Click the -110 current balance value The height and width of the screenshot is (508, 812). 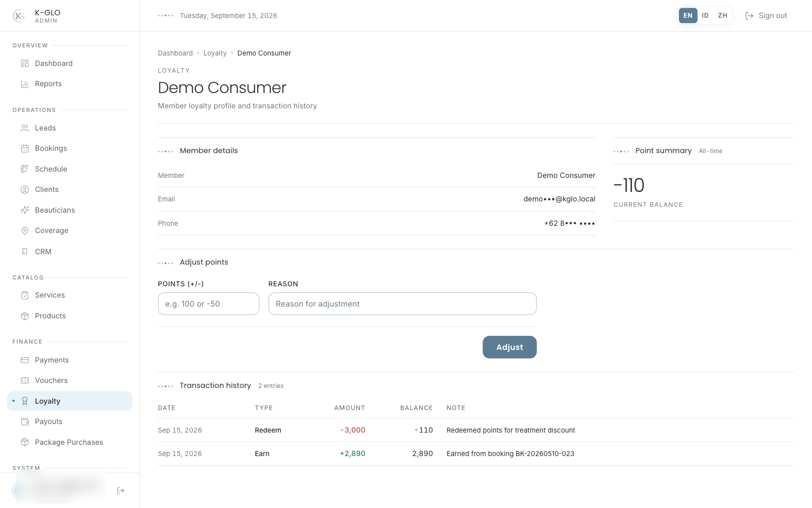629,185
